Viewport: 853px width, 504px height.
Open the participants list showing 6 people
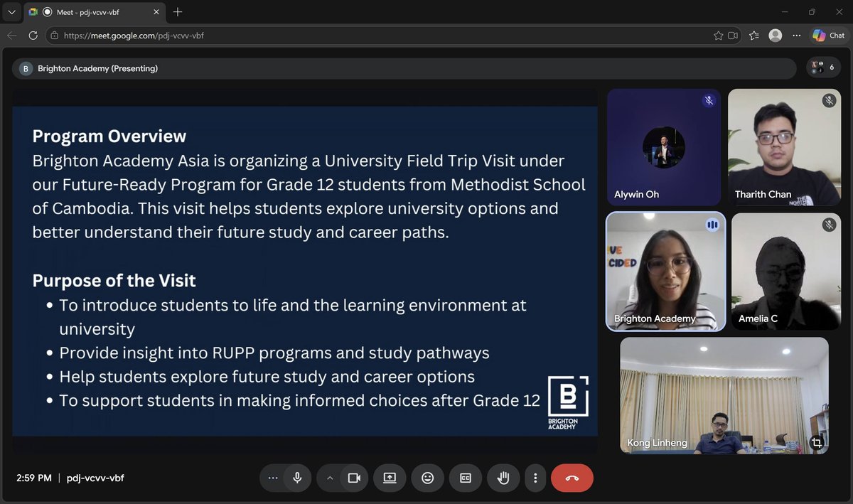[x=824, y=68]
